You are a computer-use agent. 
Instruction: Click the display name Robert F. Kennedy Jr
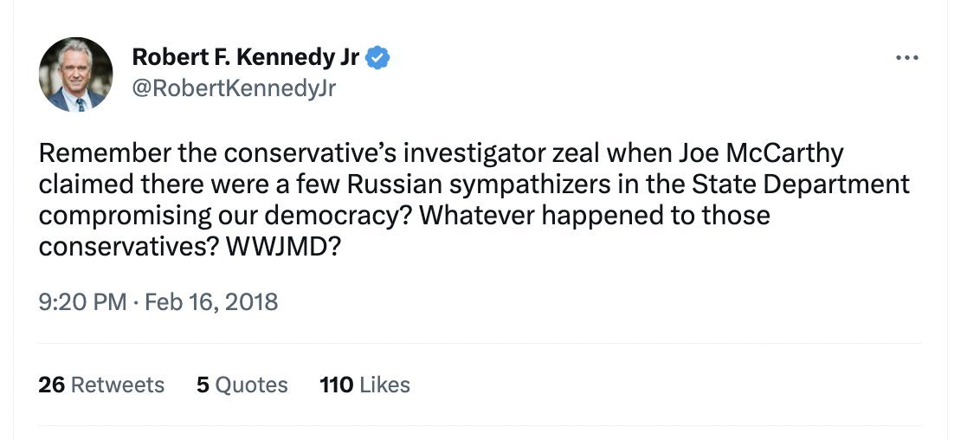(245, 58)
